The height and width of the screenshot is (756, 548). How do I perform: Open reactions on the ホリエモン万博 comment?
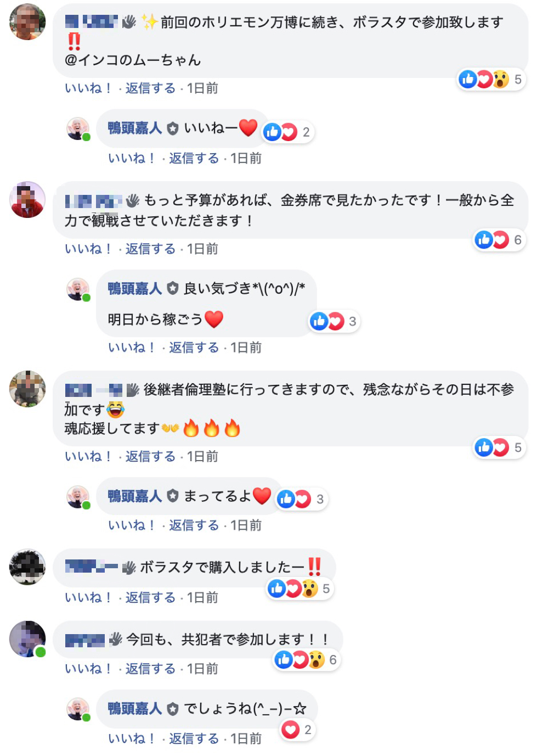[x=491, y=80]
